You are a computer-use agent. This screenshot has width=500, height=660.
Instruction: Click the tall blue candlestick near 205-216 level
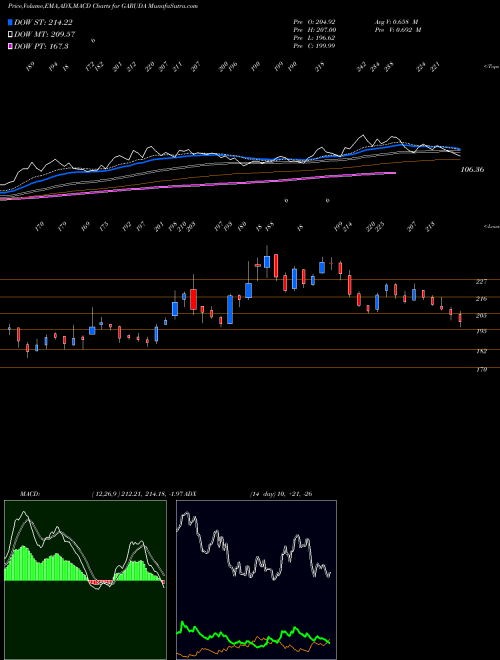point(230,309)
